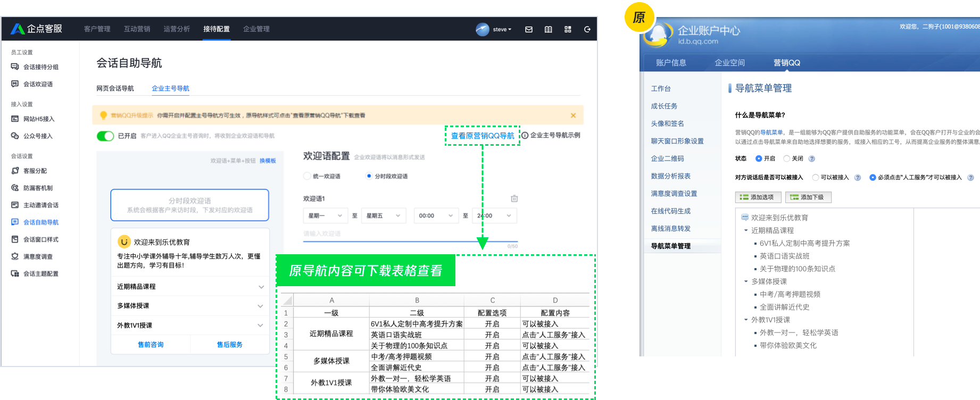
Task: Open the mail envelope icon in top bar
Action: (529, 29)
